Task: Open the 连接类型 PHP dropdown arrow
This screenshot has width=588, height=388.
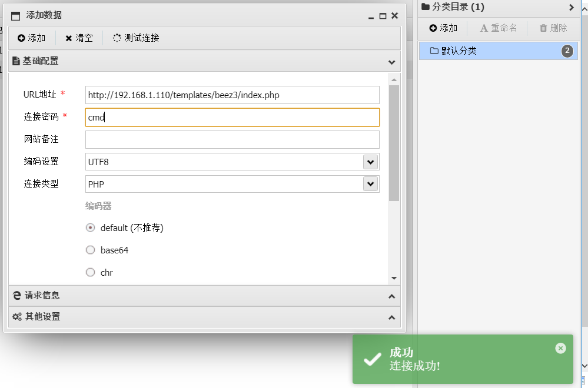Action: pos(370,184)
